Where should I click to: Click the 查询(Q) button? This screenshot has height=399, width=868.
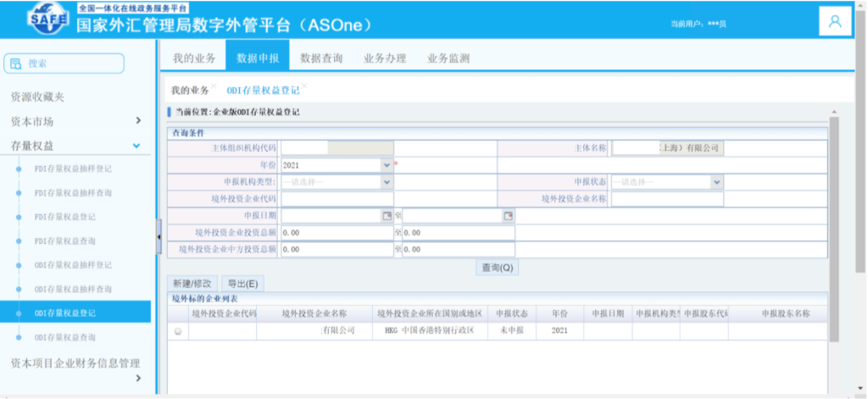point(498,268)
